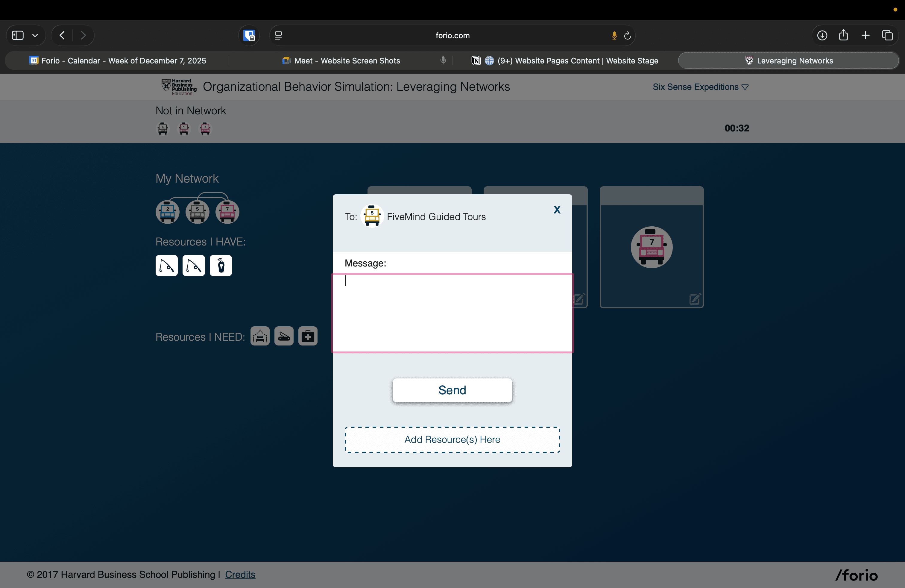Open the Credits link in footer
905x588 pixels.
(240, 574)
